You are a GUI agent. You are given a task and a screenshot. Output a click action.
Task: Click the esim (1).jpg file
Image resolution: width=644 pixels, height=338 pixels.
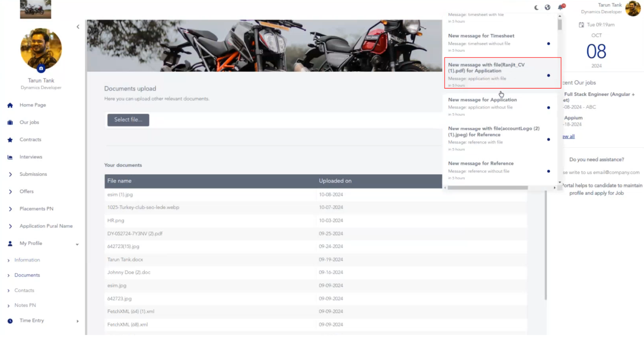[120, 195]
